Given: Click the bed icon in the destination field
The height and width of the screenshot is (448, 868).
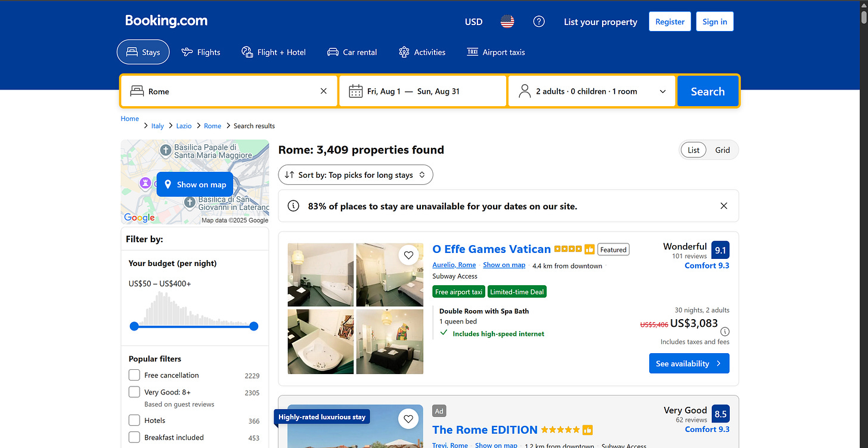Looking at the screenshot, I should pyautogui.click(x=137, y=91).
